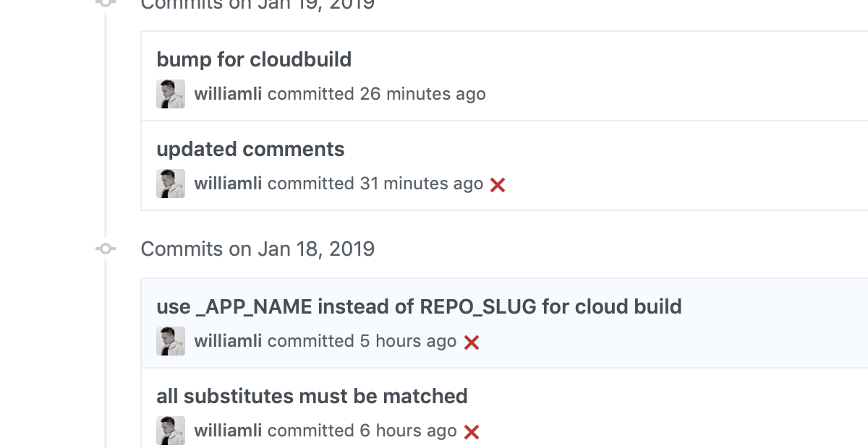Screen dimensions: 868x448
Task: Open williamli's avatar on bump for cloudbuild
Action: coord(171,94)
